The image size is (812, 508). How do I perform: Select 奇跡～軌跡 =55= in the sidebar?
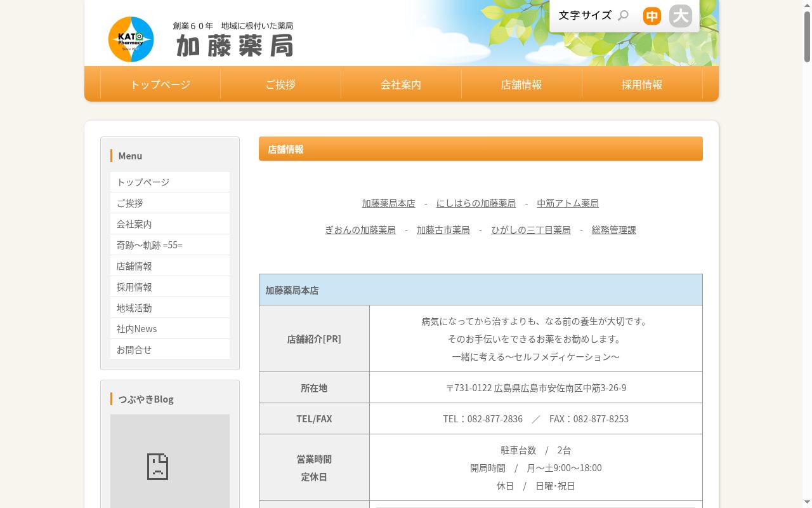pyautogui.click(x=170, y=245)
